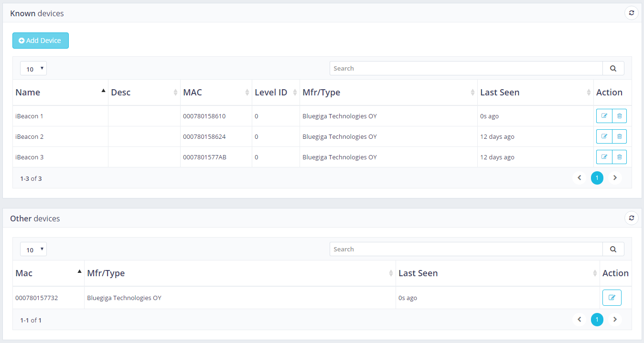Screen dimensions: 644x343
Task: Click Bluegiga Technologies OY in Other devices row
Action: click(124, 298)
